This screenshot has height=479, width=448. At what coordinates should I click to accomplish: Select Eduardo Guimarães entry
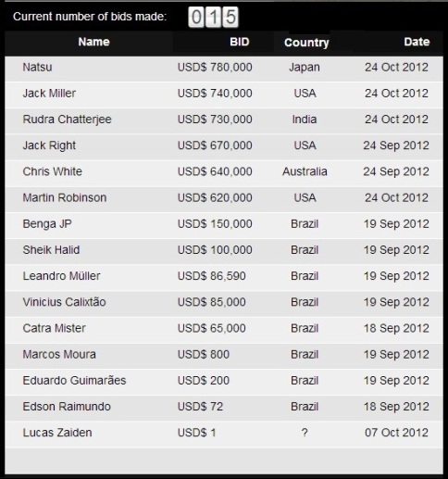pos(224,382)
